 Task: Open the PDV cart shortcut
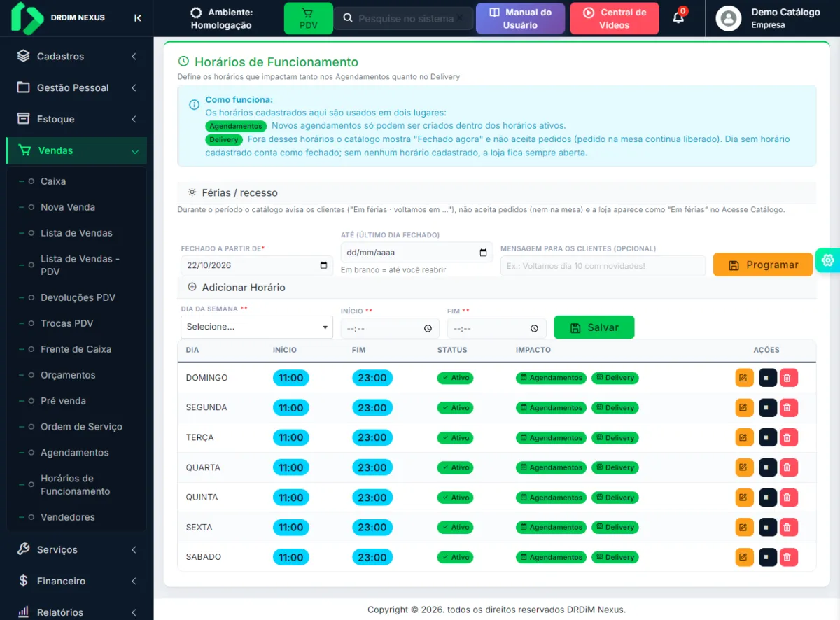tap(308, 18)
